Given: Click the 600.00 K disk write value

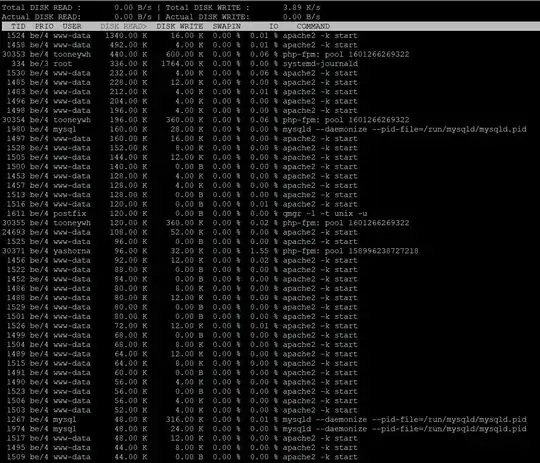Looking at the screenshot, I should click(x=185, y=54).
